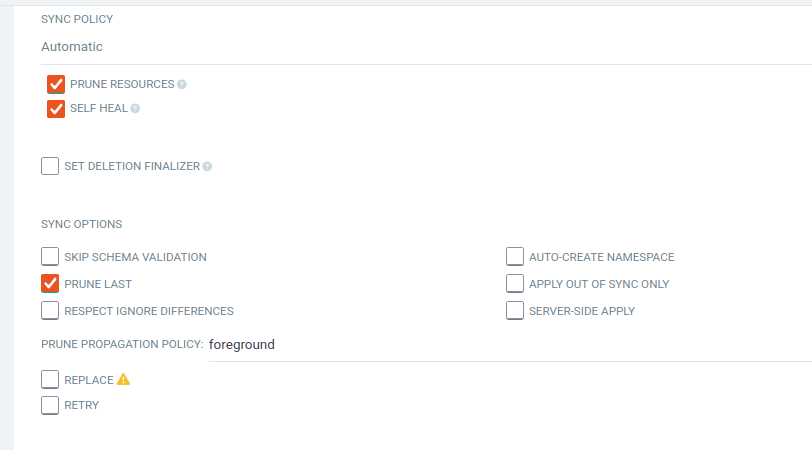Click help icon next to Set Deletion Finalizer
The width and height of the screenshot is (812, 450).
pyautogui.click(x=207, y=166)
